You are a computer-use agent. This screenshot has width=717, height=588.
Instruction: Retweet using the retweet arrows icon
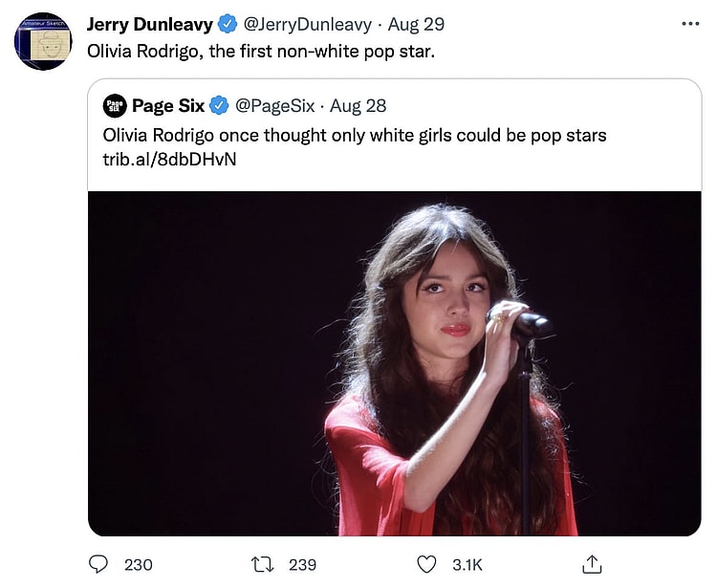(263, 564)
